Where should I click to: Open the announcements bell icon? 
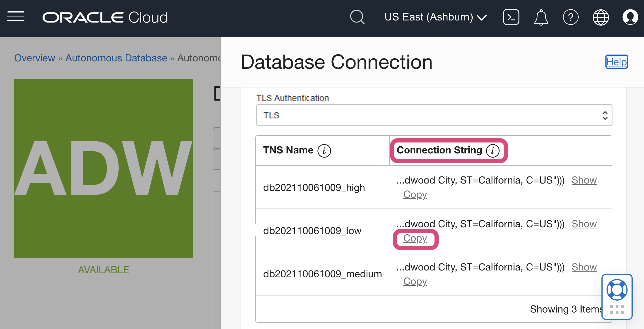[x=541, y=17]
